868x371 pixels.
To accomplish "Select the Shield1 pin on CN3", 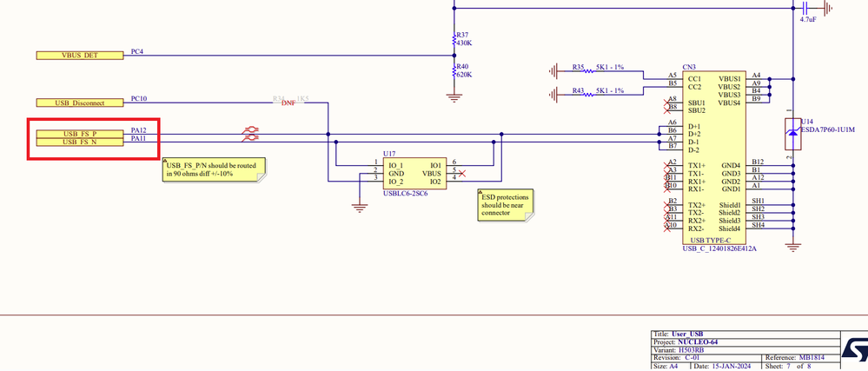I will pyautogui.click(x=730, y=205).
